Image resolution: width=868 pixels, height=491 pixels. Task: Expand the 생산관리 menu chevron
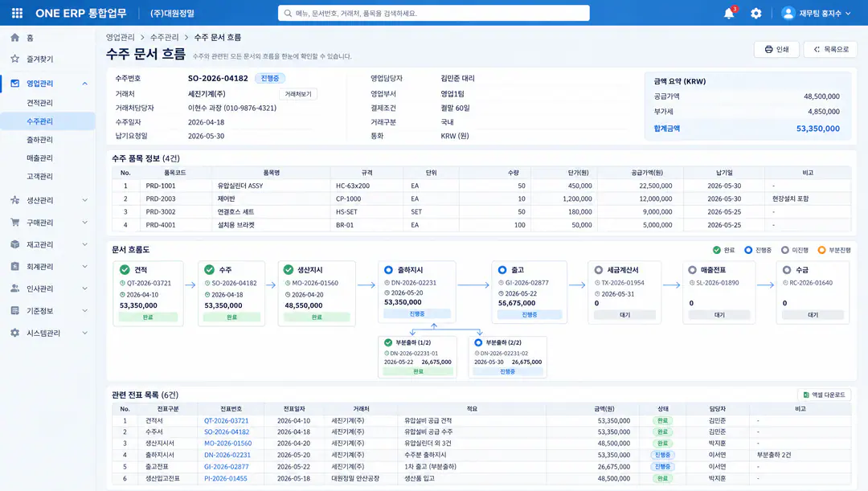[x=84, y=200]
